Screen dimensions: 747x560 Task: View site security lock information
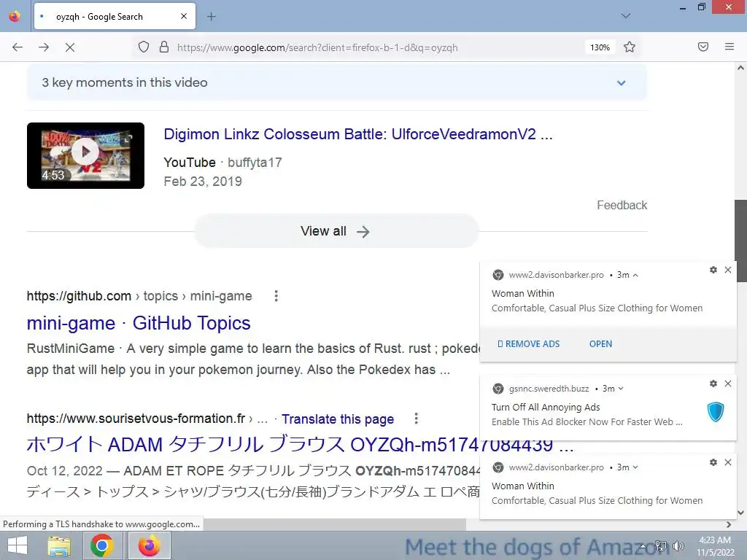click(164, 47)
